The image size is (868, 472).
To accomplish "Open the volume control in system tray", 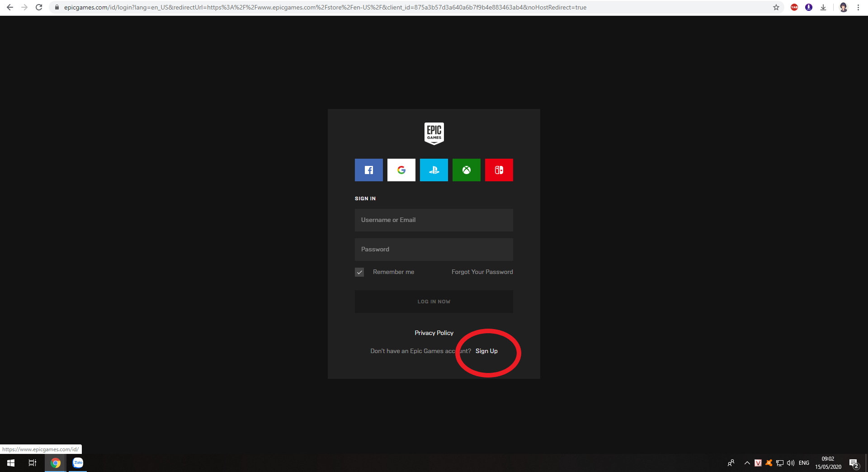I will point(791,463).
